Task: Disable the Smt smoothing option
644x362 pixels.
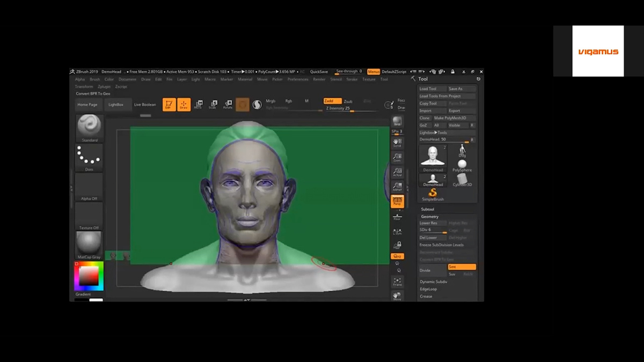Action: 462,267
